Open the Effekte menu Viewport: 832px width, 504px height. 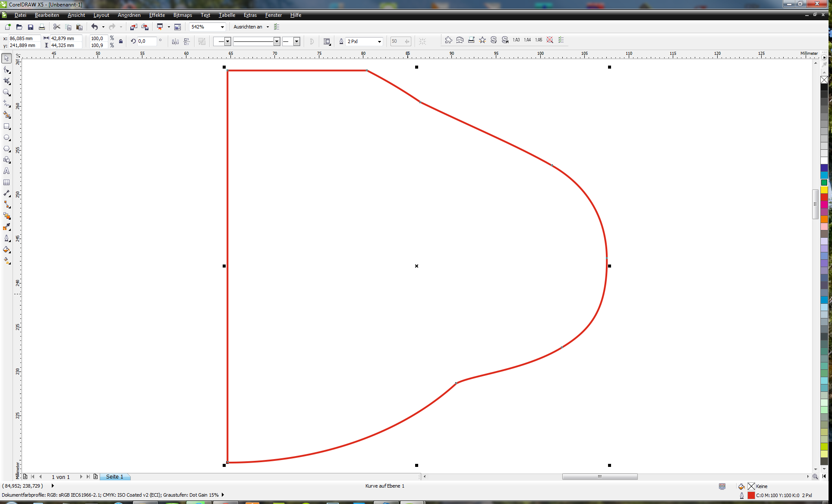click(157, 15)
